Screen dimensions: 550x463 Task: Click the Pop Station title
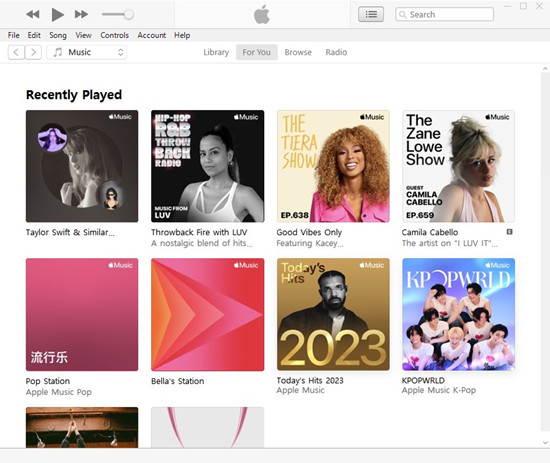48,381
